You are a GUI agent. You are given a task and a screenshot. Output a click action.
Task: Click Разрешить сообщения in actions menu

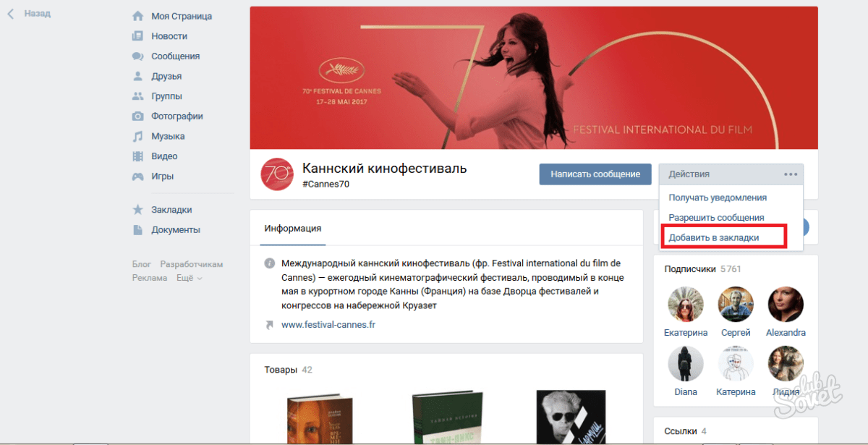[716, 217]
